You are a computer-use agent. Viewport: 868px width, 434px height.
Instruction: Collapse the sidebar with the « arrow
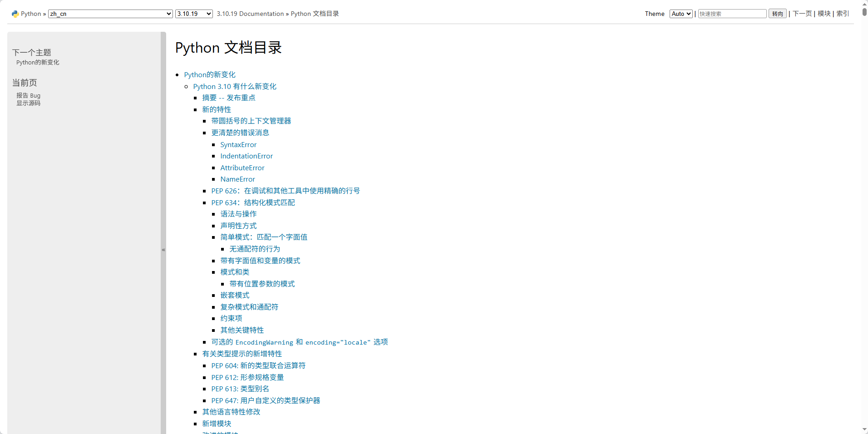click(163, 250)
